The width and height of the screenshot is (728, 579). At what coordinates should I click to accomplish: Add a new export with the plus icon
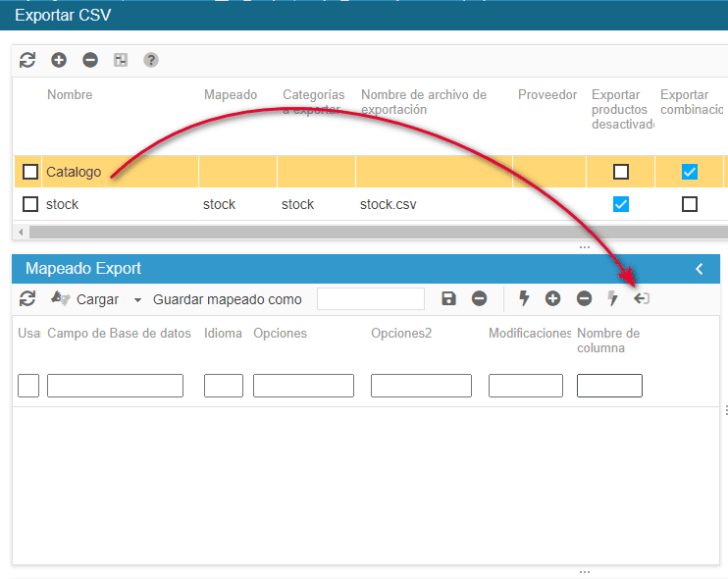click(x=59, y=60)
